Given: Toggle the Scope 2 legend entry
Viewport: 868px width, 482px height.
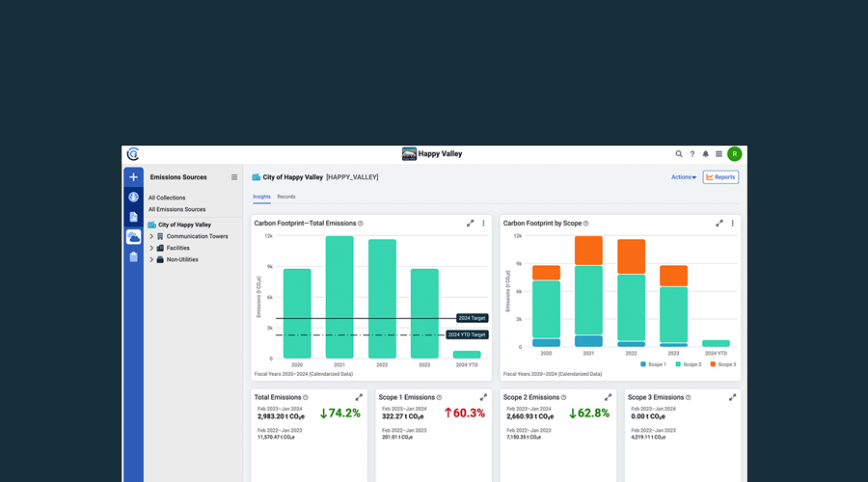Looking at the screenshot, I should point(687,364).
